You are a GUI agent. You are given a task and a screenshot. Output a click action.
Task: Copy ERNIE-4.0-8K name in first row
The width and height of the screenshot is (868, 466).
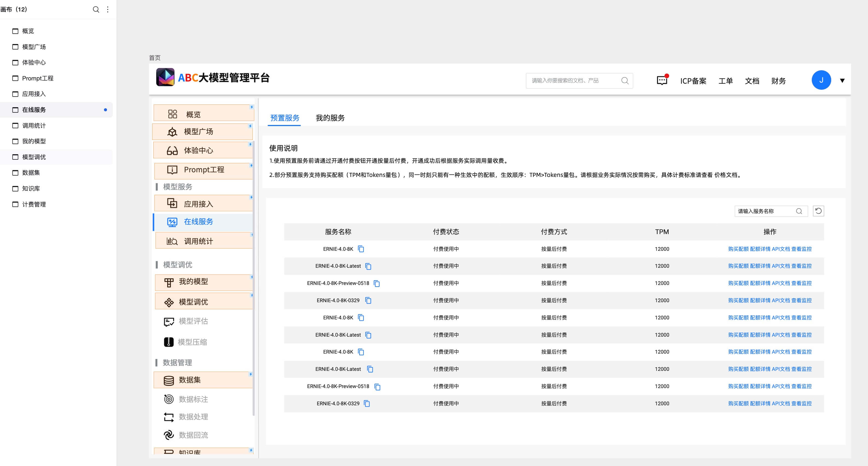click(361, 249)
